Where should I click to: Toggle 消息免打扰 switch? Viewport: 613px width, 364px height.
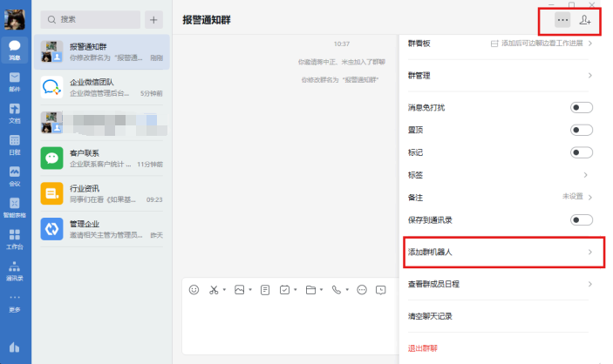pos(582,107)
